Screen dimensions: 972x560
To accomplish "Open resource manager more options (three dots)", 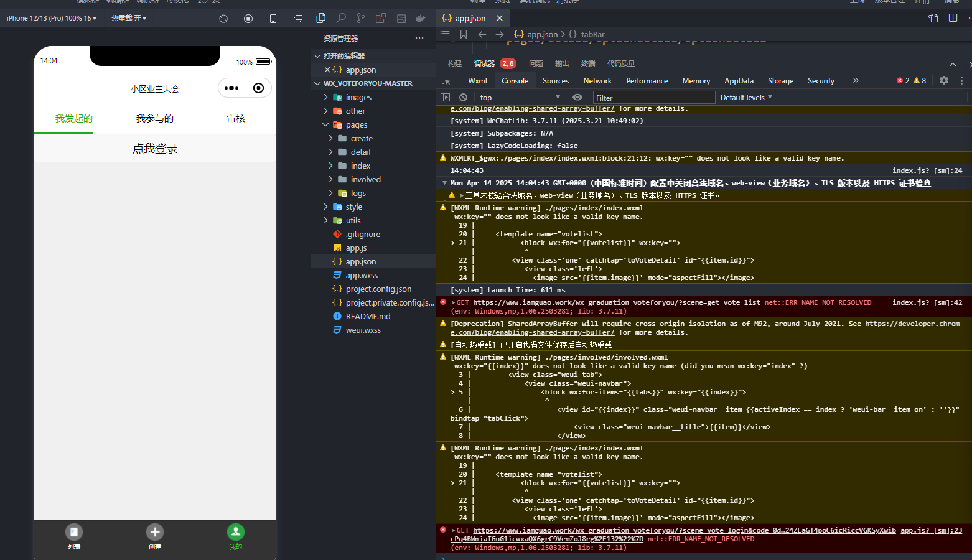I will (419, 38).
